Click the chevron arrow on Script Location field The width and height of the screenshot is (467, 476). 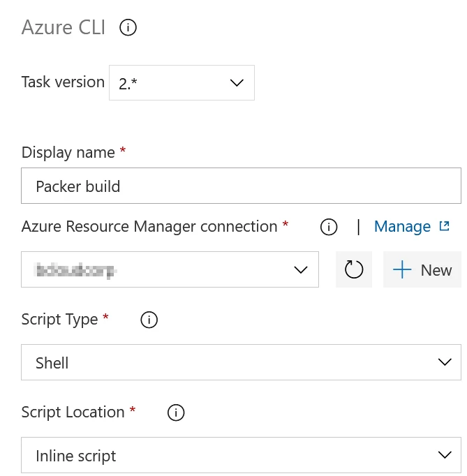coord(445,455)
